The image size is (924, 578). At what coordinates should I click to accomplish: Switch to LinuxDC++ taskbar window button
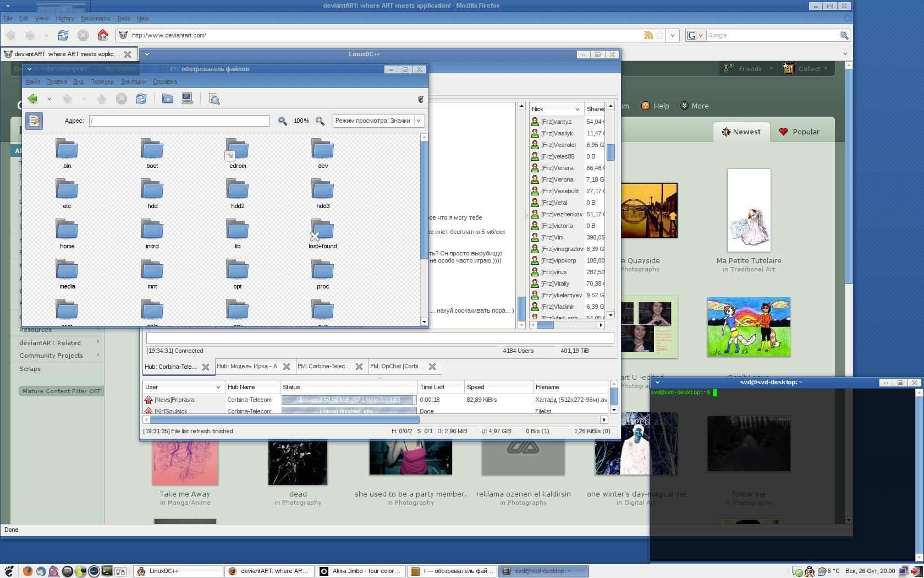(178, 571)
